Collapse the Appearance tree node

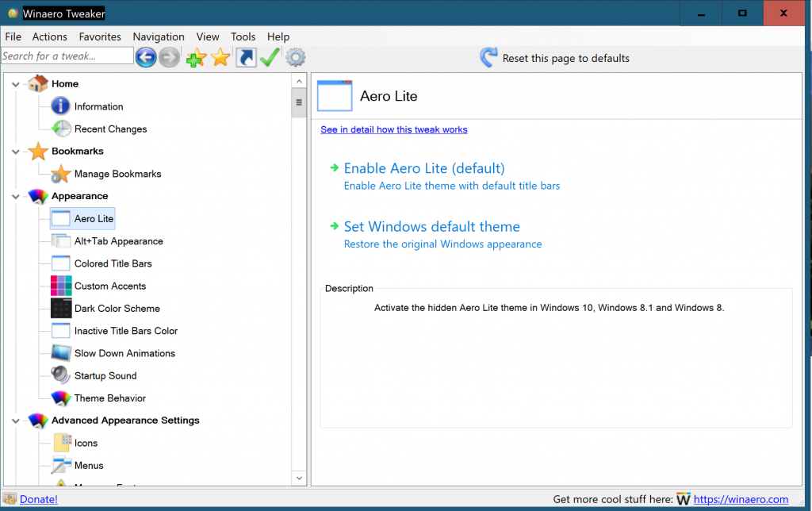[16, 197]
